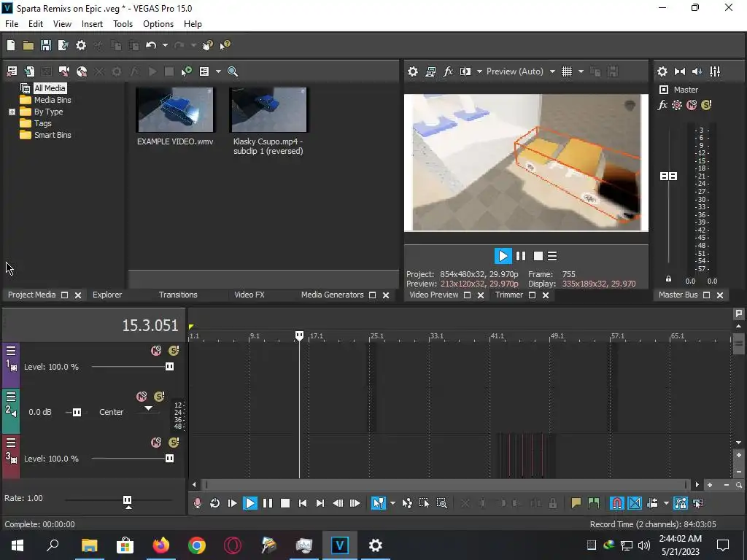Expand the By Type tree node
Screen dimensions: 747x560
coord(12,112)
